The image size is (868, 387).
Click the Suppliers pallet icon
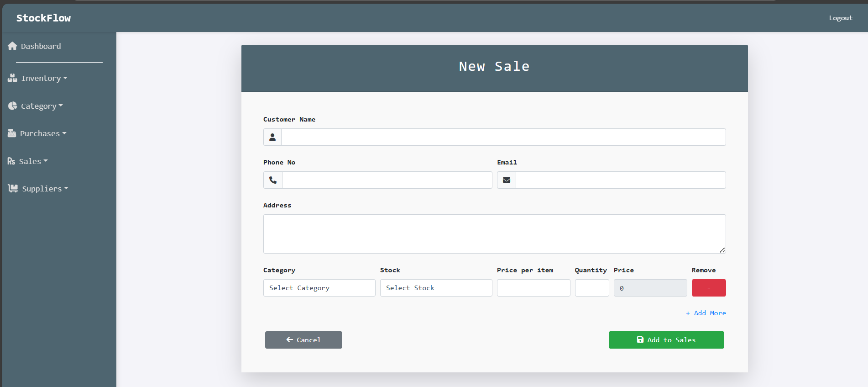(13, 189)
